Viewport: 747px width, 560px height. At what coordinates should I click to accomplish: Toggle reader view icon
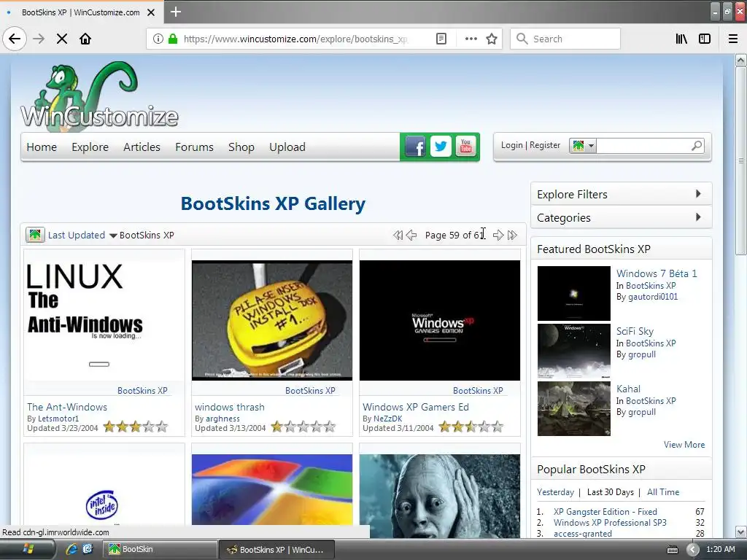click(x=441, y=39)
